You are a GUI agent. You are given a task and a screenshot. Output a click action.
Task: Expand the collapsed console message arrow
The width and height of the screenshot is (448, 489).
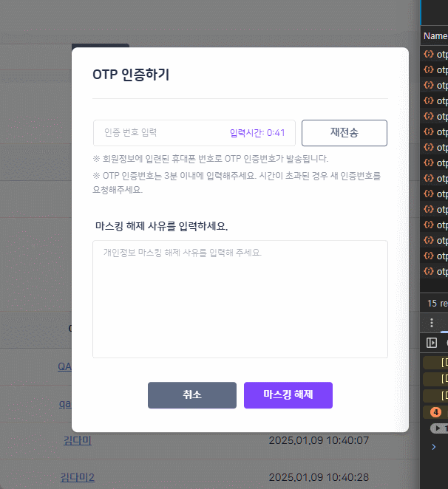click(438, 428)
